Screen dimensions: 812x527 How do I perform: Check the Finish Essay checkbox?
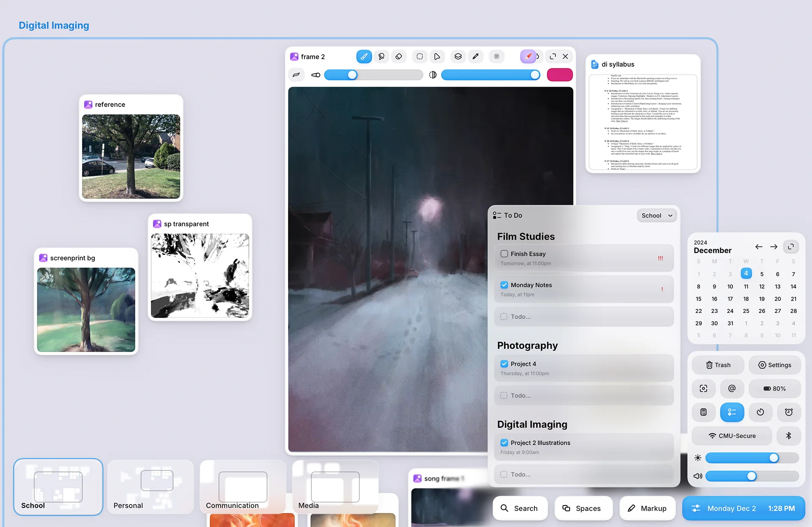point(504,254)
